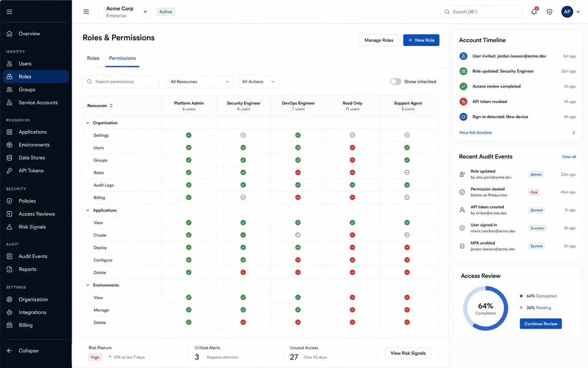Click the Sign-in detected device icon
588x368 pixels.
pos(463,117)
